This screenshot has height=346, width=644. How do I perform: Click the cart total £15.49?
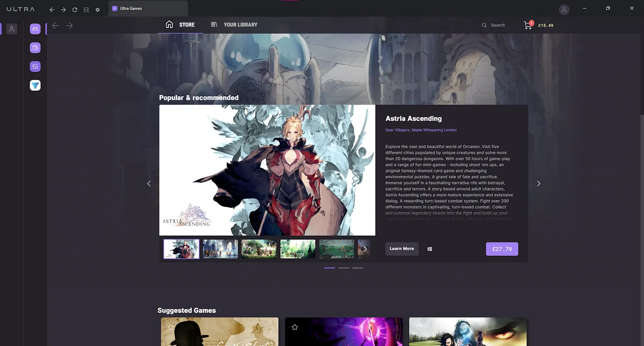click(x=546, y=26)
